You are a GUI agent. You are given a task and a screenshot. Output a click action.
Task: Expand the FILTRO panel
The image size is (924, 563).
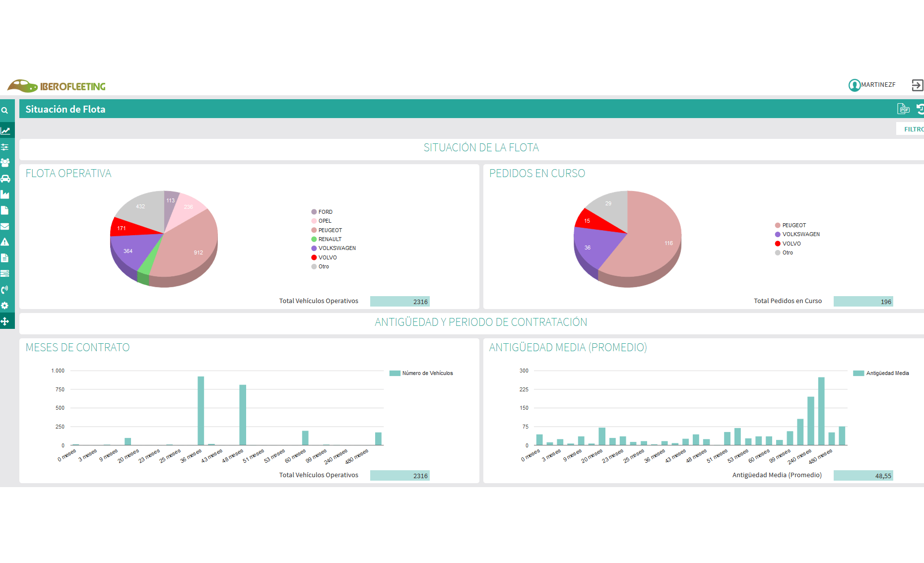click(x=913, y=129)
